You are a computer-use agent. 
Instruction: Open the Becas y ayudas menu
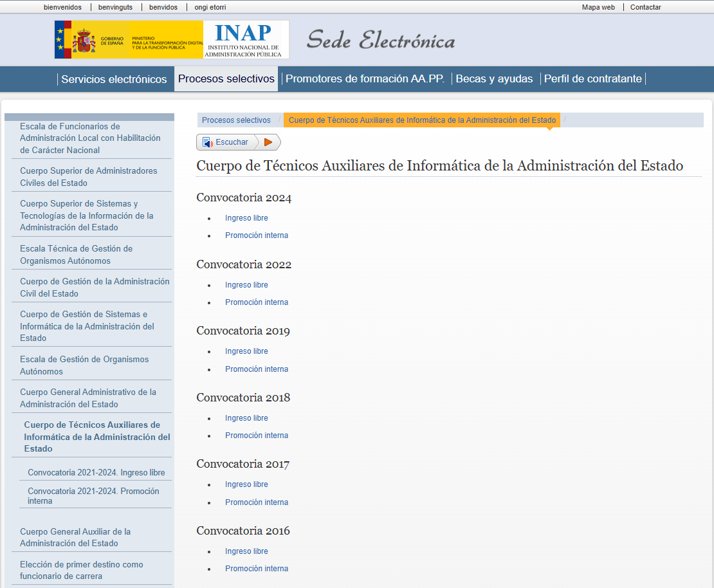(x=494, y=78)
